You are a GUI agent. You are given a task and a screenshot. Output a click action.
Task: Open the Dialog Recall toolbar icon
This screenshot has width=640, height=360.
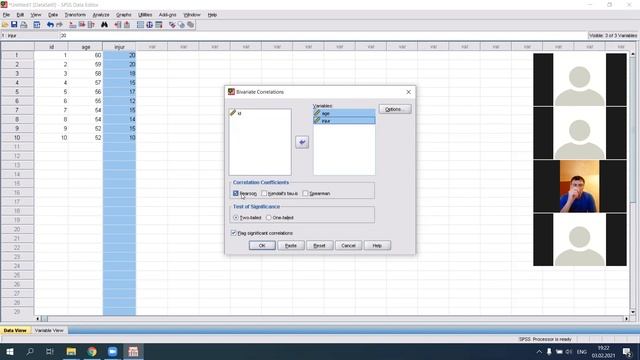pyautogui.click(x=37, y=25)
